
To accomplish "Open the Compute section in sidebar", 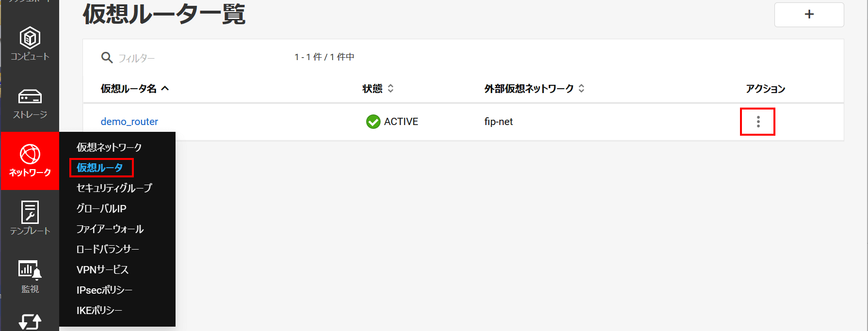I will pos(30,44).
